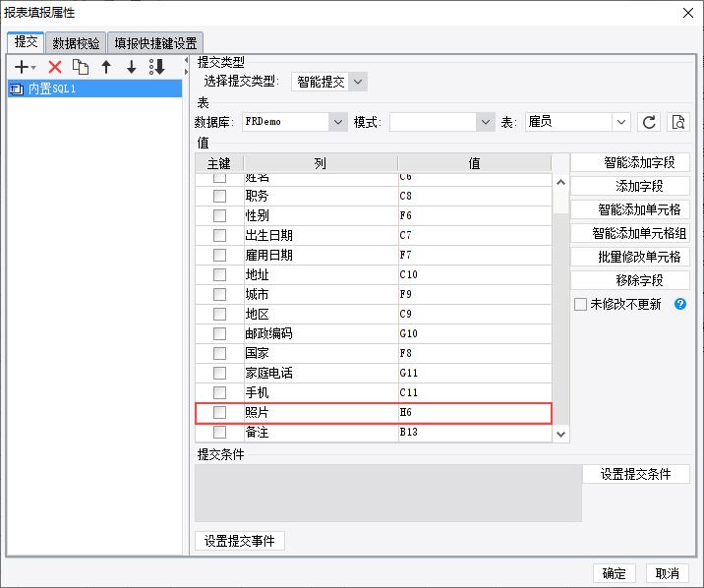
Task: Toggle primary key checkbox for 备注
Action: click(x=219, y=433)
